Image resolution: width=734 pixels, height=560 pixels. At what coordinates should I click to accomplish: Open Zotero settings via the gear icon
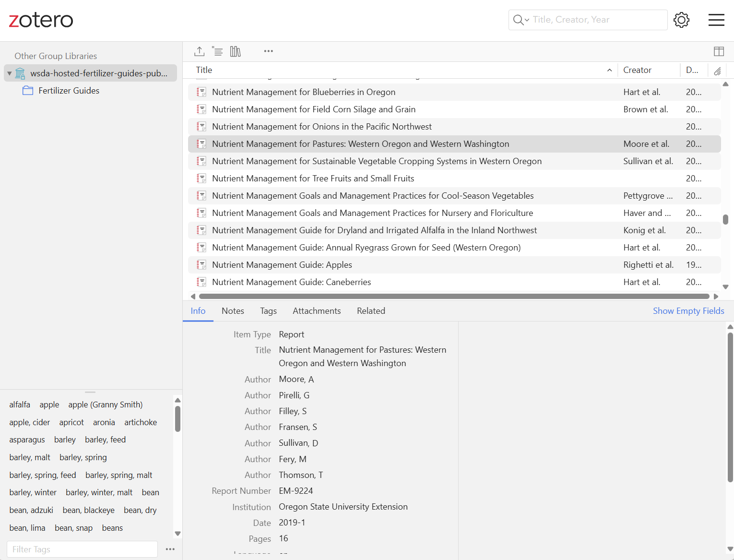tap(681, 20)
